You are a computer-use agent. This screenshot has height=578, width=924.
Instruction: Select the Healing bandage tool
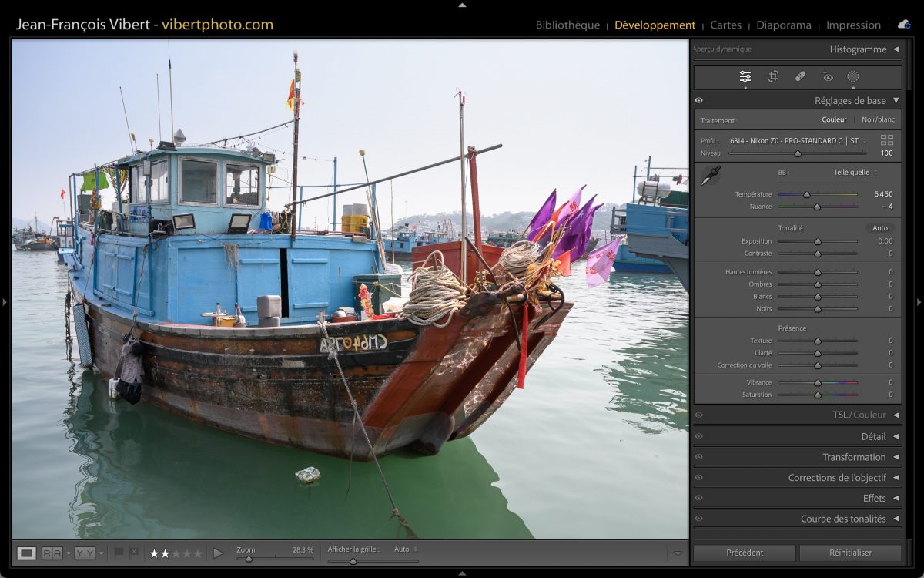click(800, 76)
